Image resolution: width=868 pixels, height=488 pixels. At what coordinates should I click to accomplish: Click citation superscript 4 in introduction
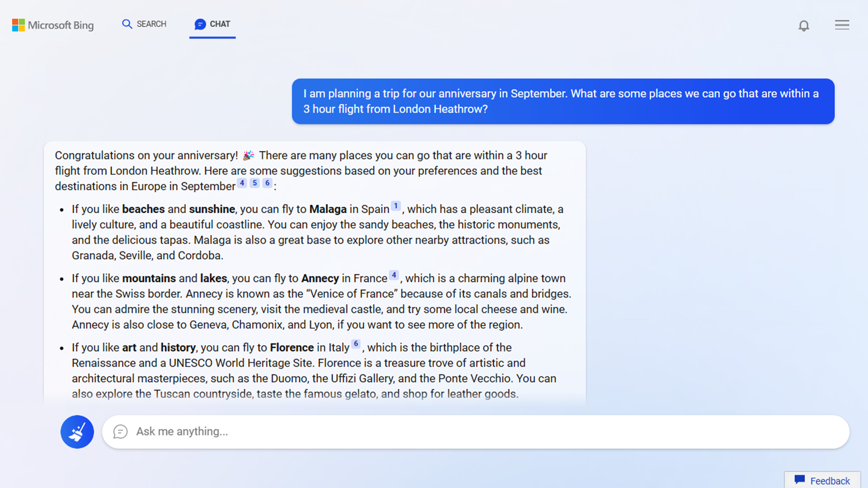pos(243,183)
